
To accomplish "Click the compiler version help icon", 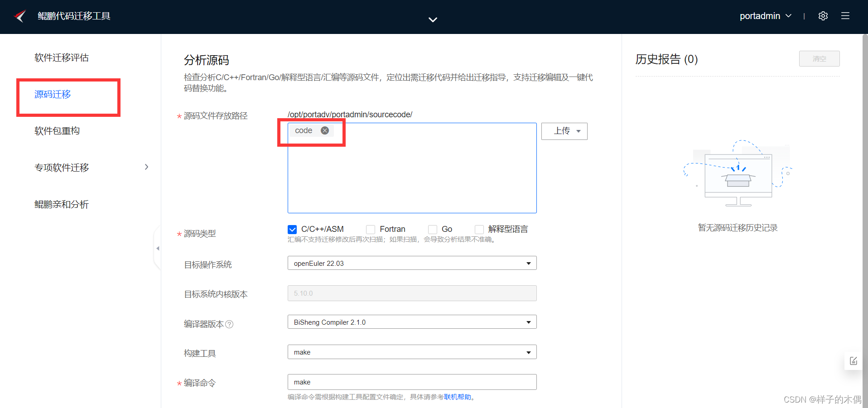I will pyautogui.click(x=229, y=324).
